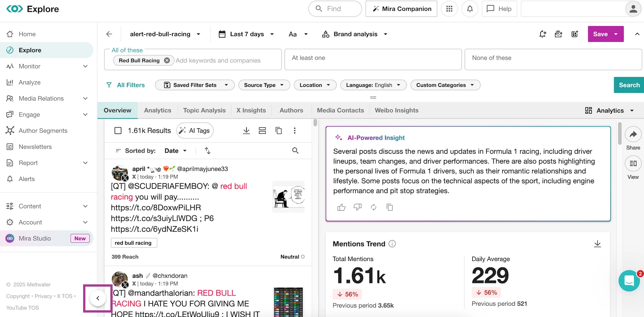Open the Sorted by Date dropdown
644x317 pixels.
[x=176, y=151]
